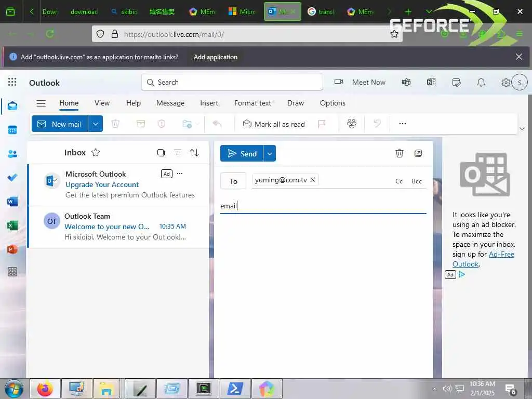This screenshot has height=399, width=532.
Task: Open To Do checkmark in the sidebar
Action: point(12,178)
